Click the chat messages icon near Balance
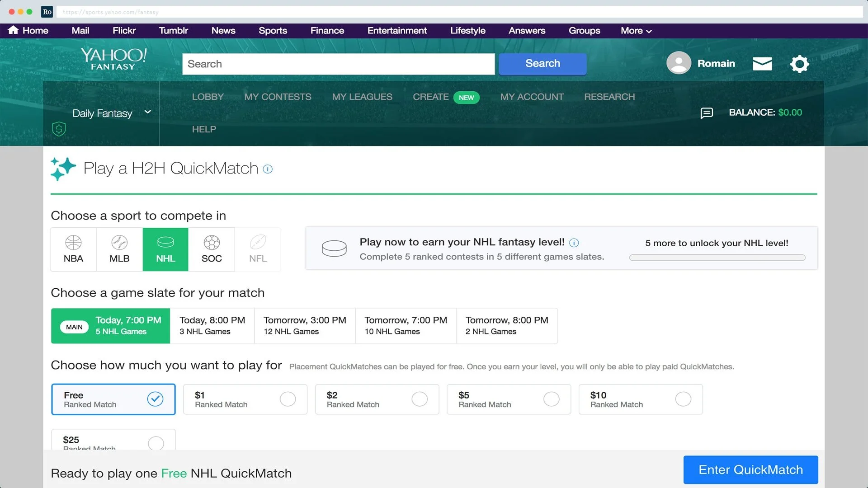The image size is (868, 488). pos(707,113)
